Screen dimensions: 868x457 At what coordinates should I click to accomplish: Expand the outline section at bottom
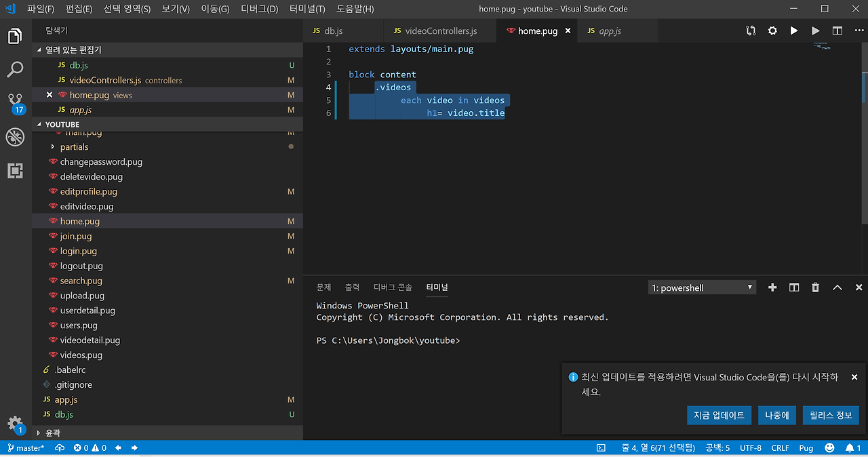(x=167, y=433)
